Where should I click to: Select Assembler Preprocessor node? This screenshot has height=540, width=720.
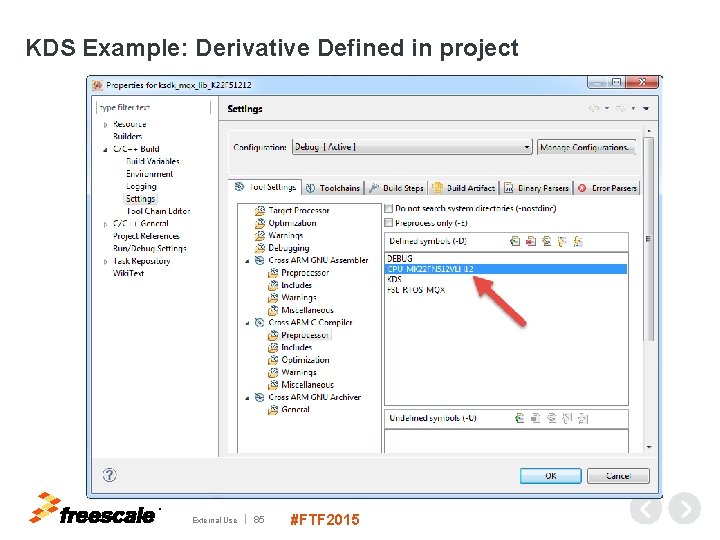[299, 272]
